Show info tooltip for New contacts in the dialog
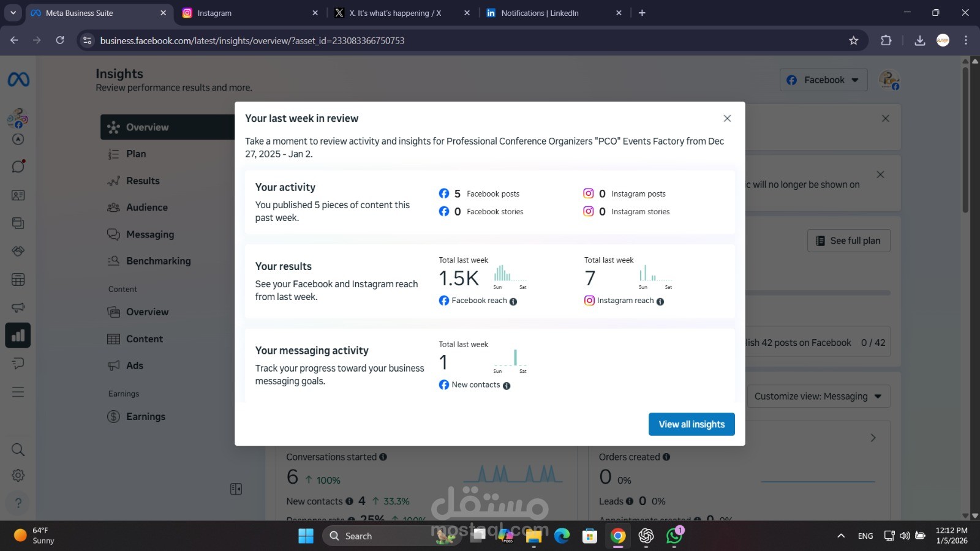The height and width of the screenshot is (551, 980). click(x=507, y=386)
